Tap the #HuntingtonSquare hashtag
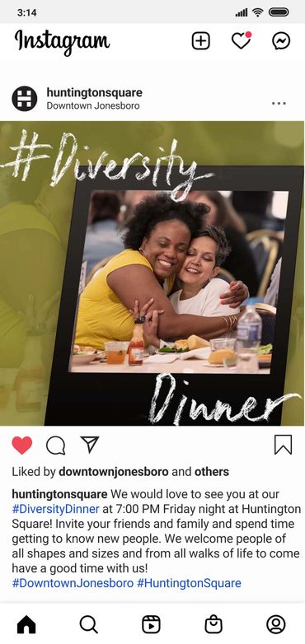Screen dimensions: 305x644 [x=189, y=583]
